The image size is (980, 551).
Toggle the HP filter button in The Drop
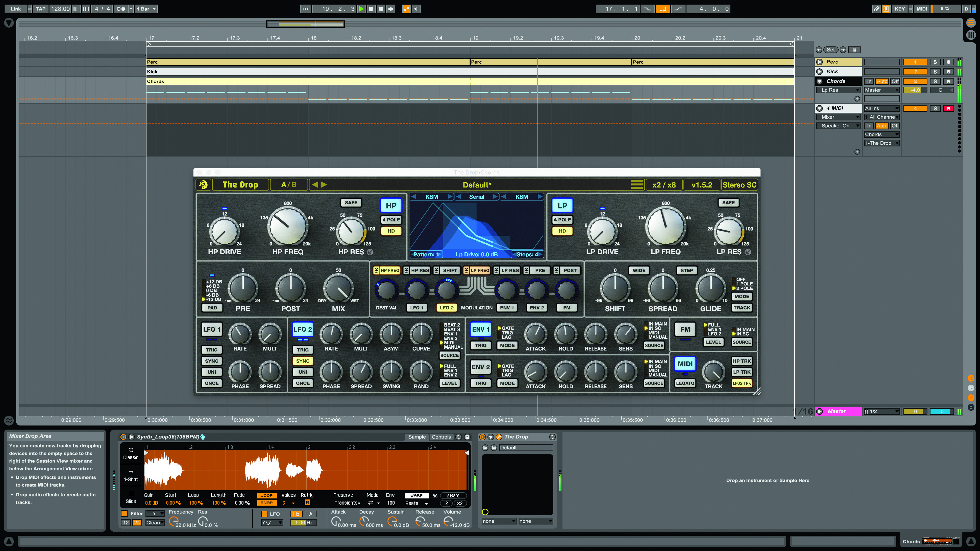click(x=391, y=206)
